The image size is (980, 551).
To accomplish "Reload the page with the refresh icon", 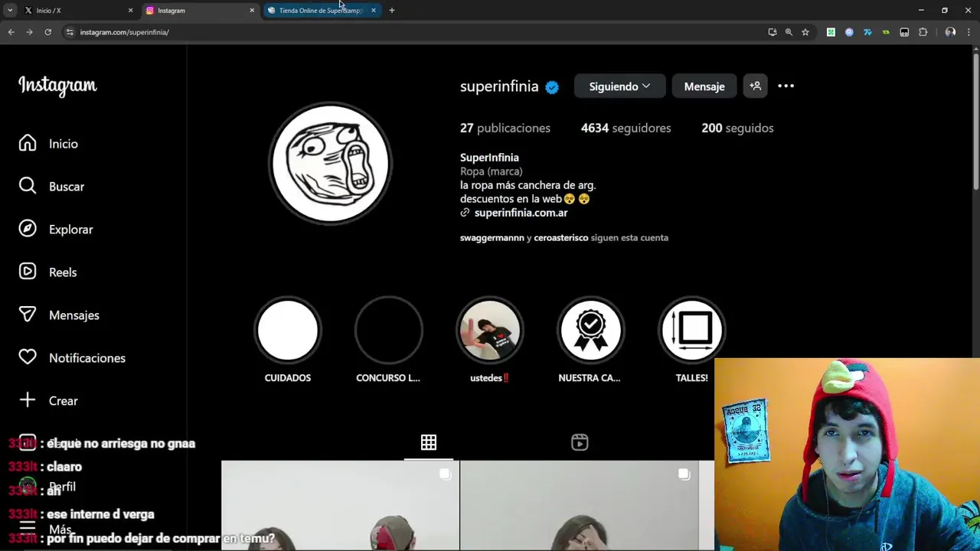I will pos(47,32).
